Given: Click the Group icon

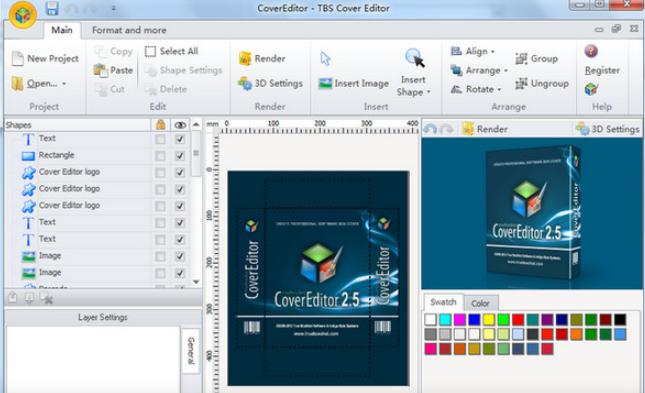Looking at the screenshot, I should coord(521,58).
